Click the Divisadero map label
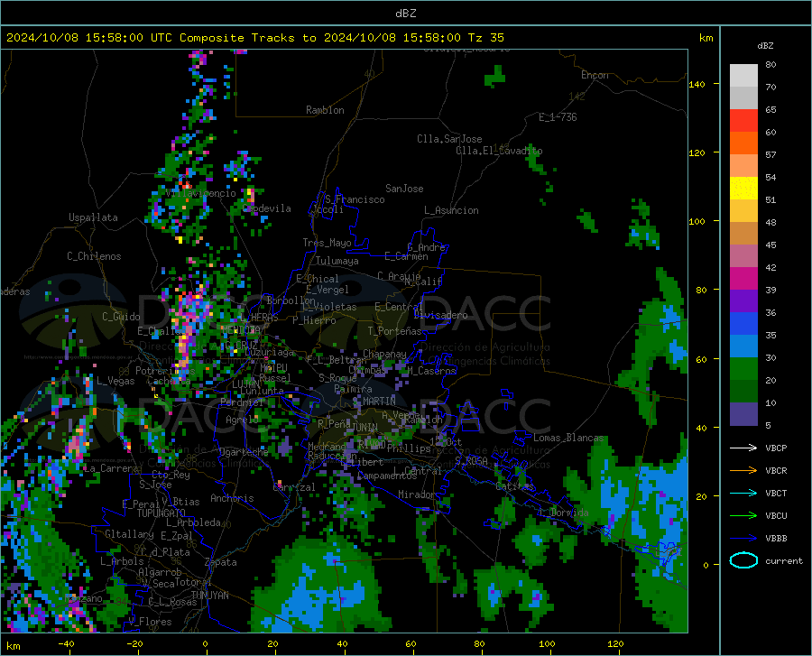The height and width of the screenshot is (656, 812). 440,315
